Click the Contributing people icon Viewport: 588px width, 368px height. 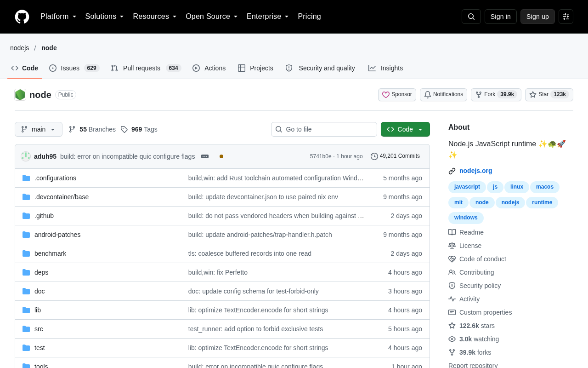[452, 272]
